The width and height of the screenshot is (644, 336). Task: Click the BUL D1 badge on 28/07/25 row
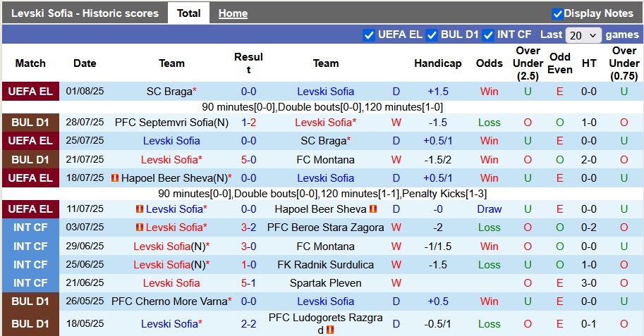[x=30, y=123]
